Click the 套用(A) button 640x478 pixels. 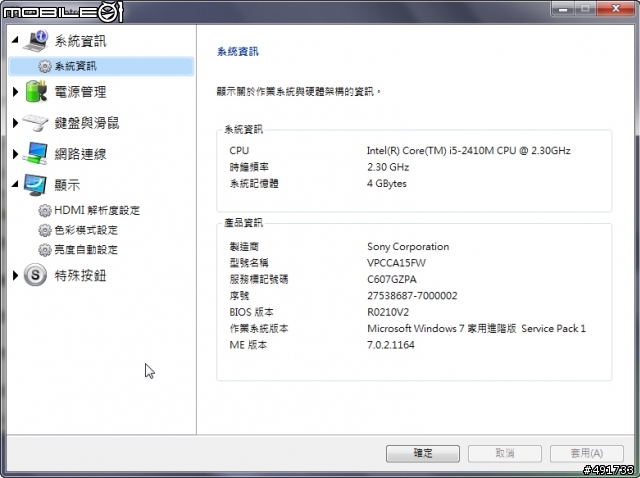pyautogui.click(x=587, y=453)
